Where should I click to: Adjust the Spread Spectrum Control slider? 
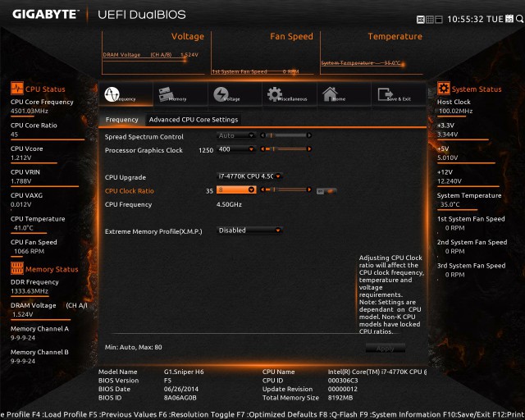(x=286, y=135)
